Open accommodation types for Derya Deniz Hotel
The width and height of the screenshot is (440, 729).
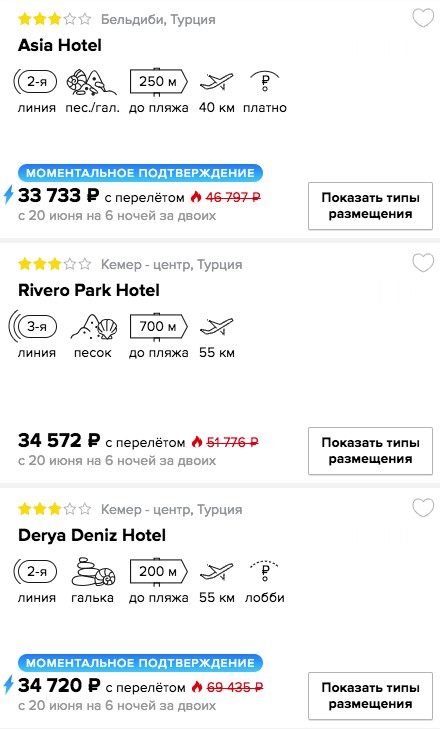point(370,696)
